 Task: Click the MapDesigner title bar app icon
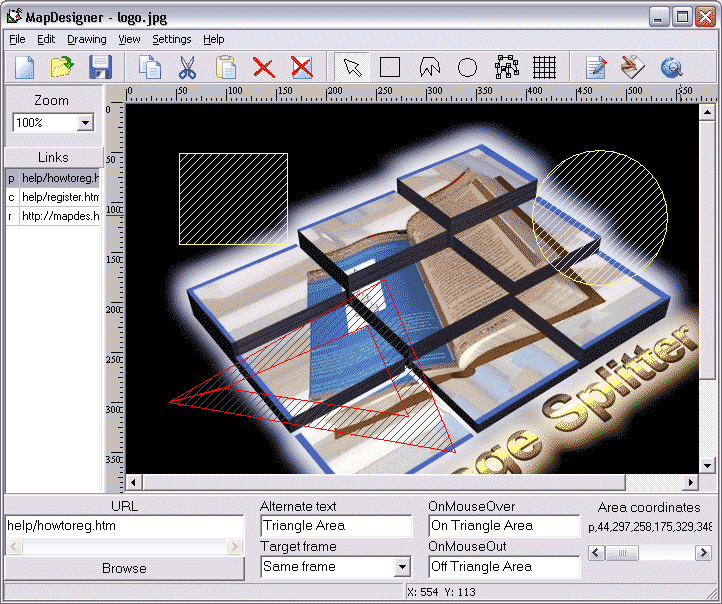[14, 17]
